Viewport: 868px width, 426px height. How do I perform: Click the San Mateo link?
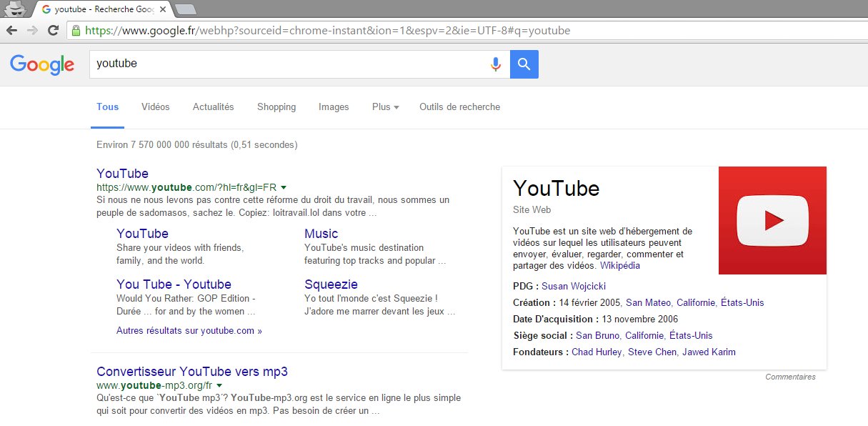(648, 302)
